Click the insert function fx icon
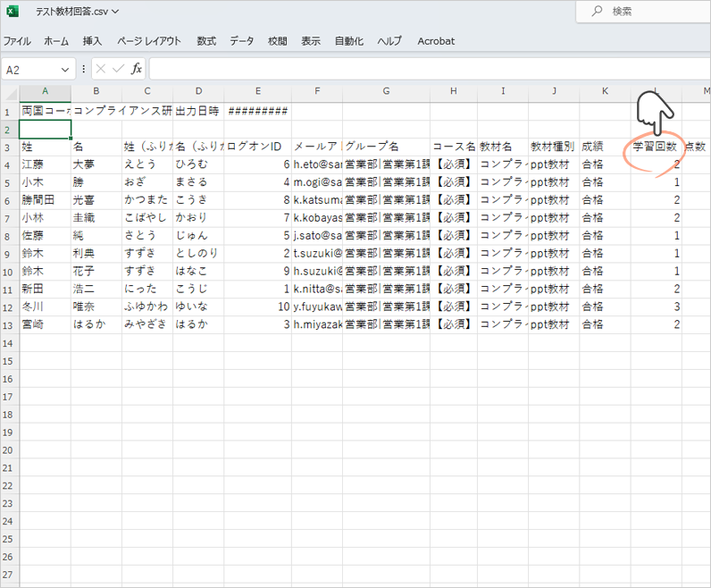711x588 pixels. click(x=136, y=69)
